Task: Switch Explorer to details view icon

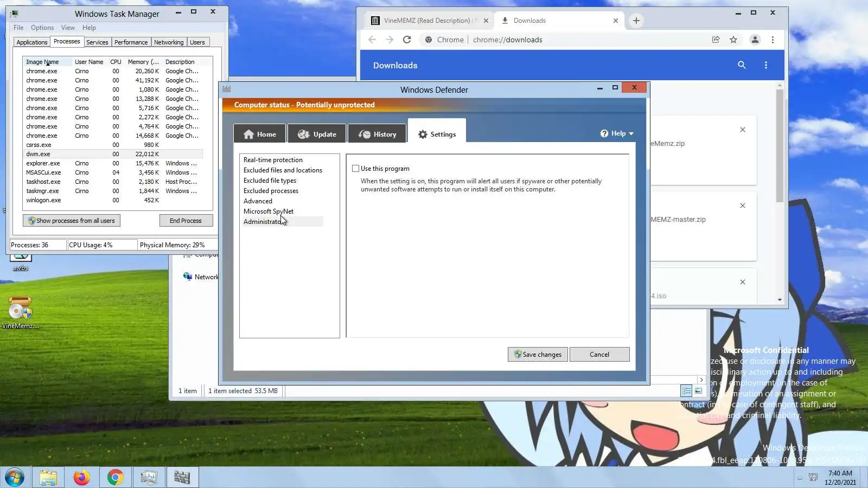Action: click(686, 391)
